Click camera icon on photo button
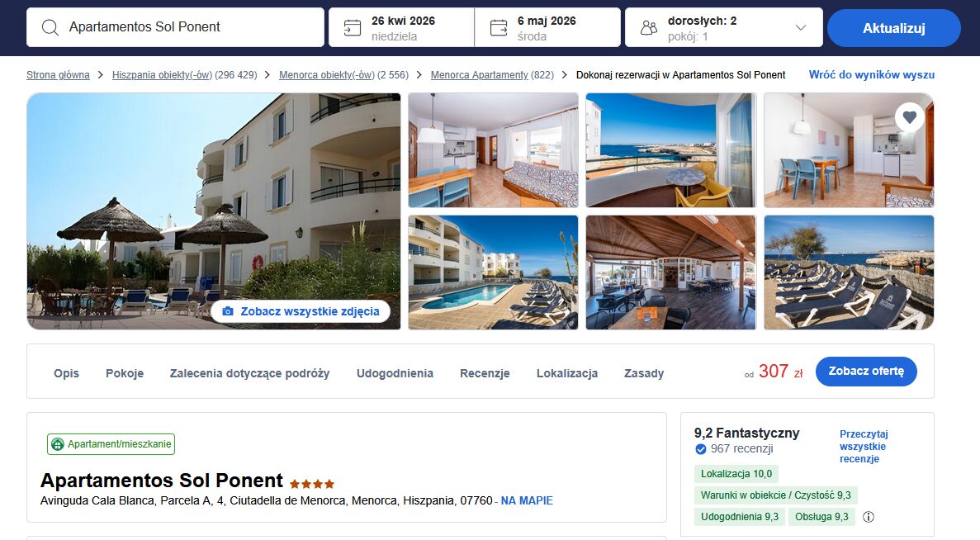The image size is (980, 540). tap(228, 311)
